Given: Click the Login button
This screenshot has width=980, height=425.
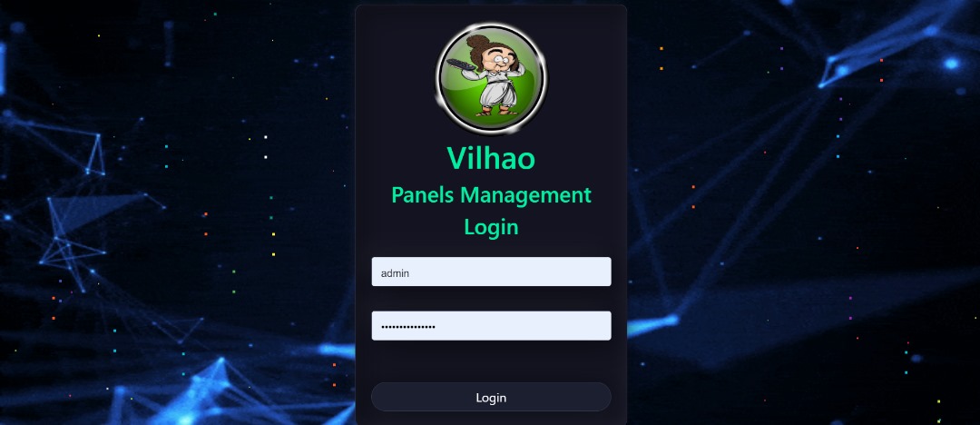Looking at the screenshot, I should coord(491,397).
